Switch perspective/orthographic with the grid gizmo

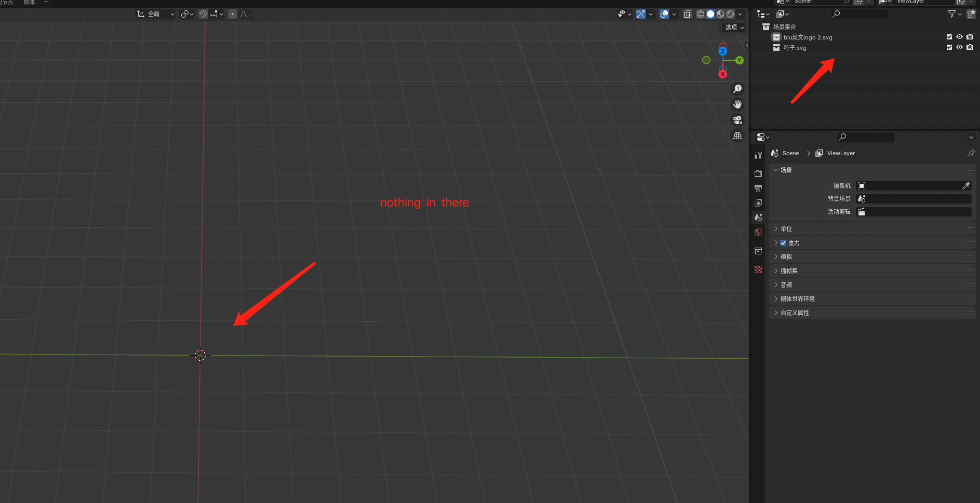coord(737,136)
